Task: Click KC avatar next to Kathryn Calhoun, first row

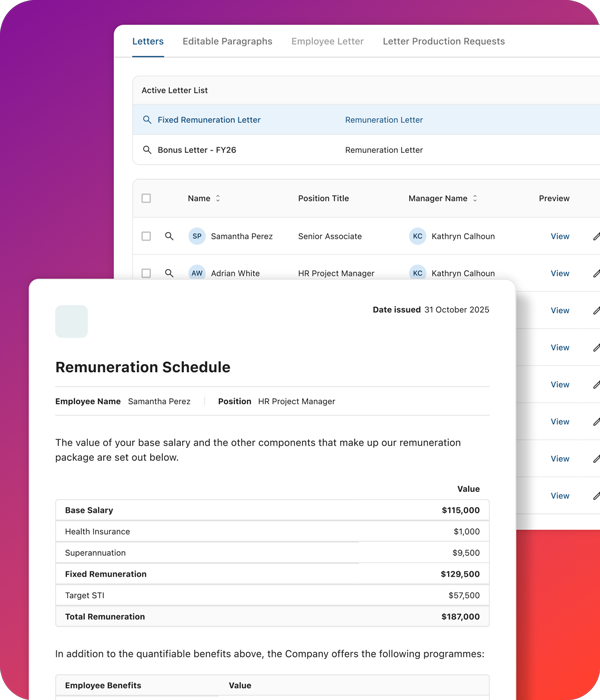Action: 417,237
